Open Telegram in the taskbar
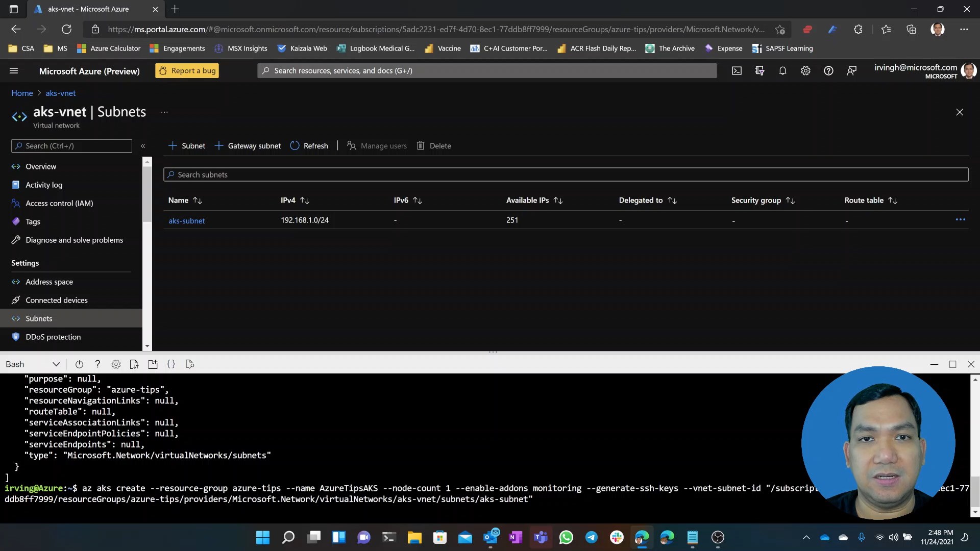 click(x=592, y=537)
